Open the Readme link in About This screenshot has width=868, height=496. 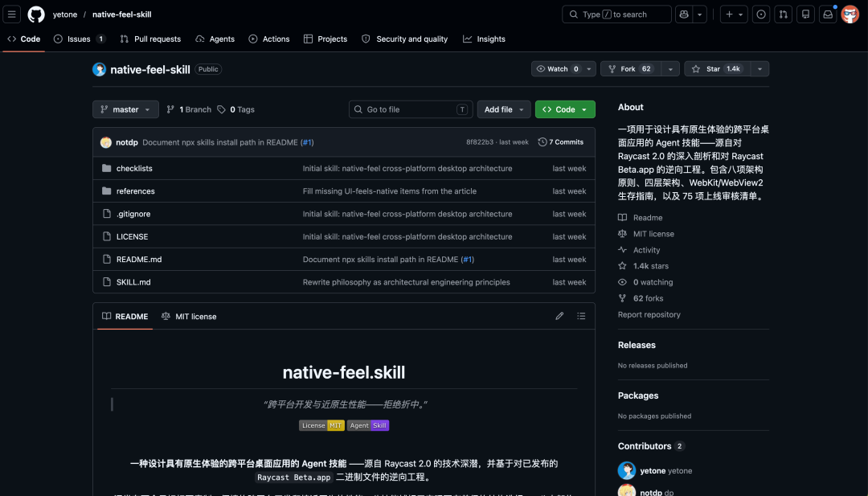click(641, 218)
